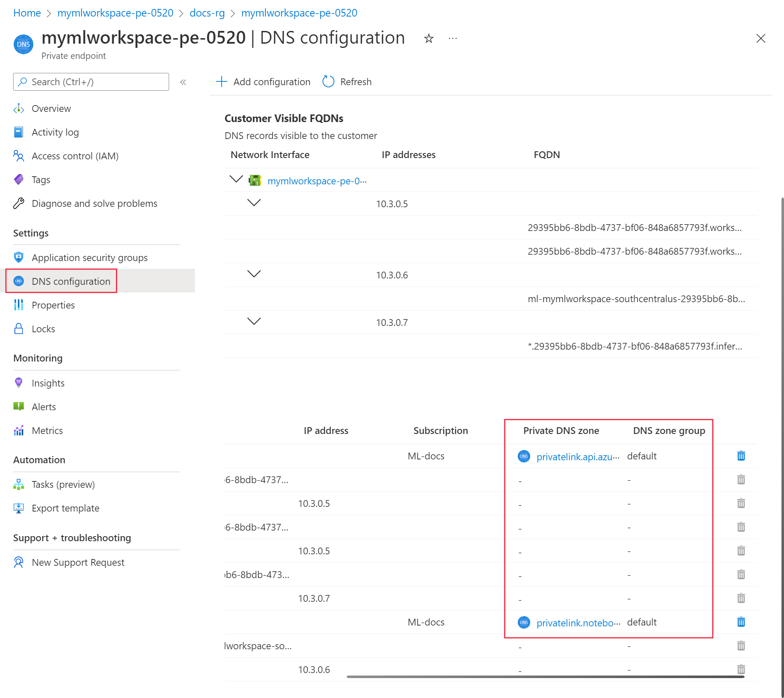Image resolution: width=784 pixels, height=698 pixels.
Task: Collapse the left sidebar with double chevron
Action: coord(183,82)
